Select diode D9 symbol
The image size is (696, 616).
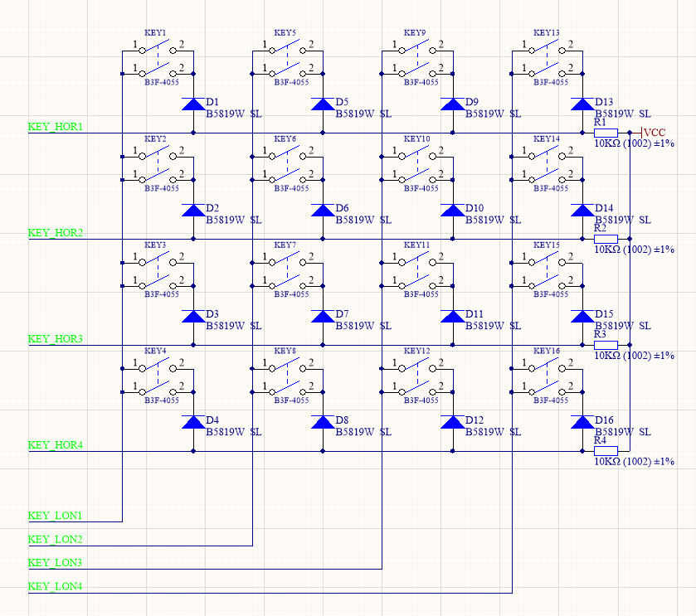(x=453, y=104)
